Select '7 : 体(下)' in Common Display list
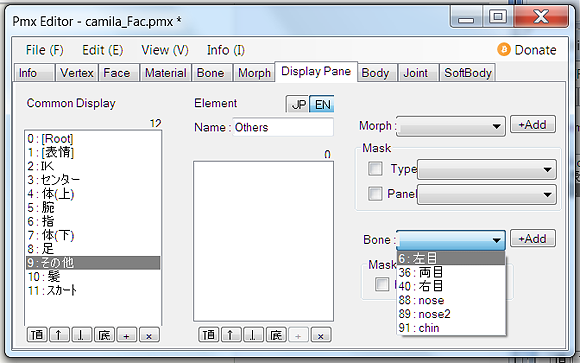580x363 pixels. pos(93,235)
